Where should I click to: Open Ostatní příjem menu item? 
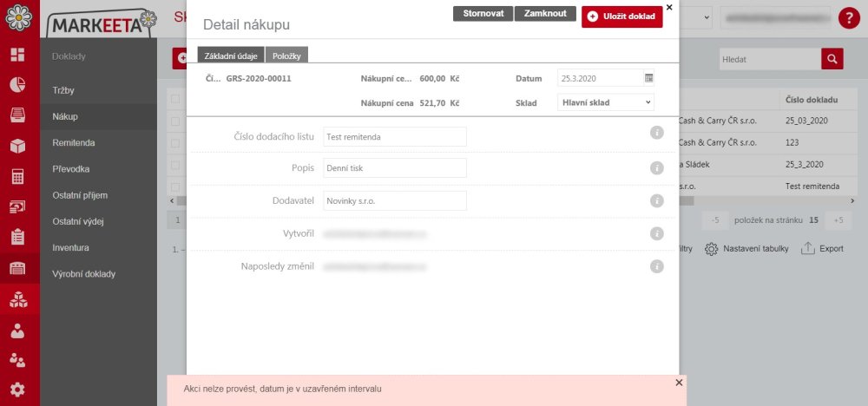[x=80, y=195]
